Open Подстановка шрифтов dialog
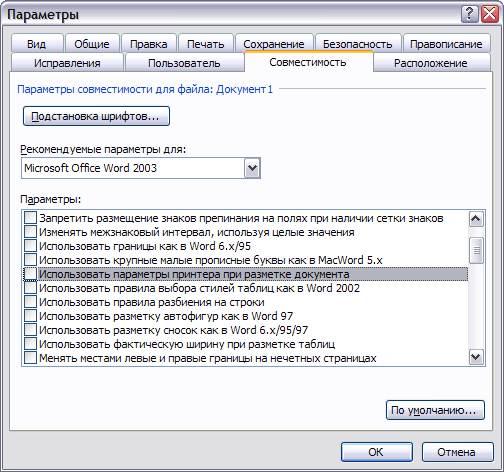The height and width of the screenshot is (472, 504). 96,116
